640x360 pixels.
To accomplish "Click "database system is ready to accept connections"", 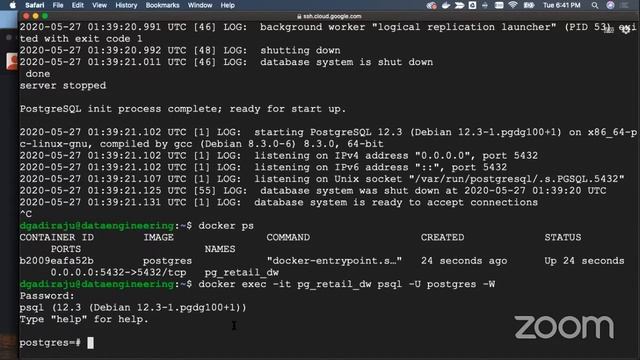I will point(396,202).
